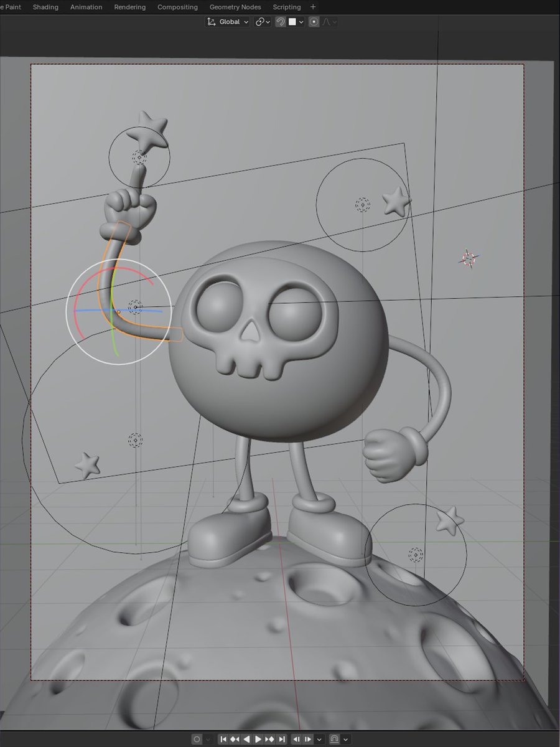Expand the timeline snapping options dropdown
Viewport: 560px width, 747px height.
pyautogui.click(x=345, y=739)
